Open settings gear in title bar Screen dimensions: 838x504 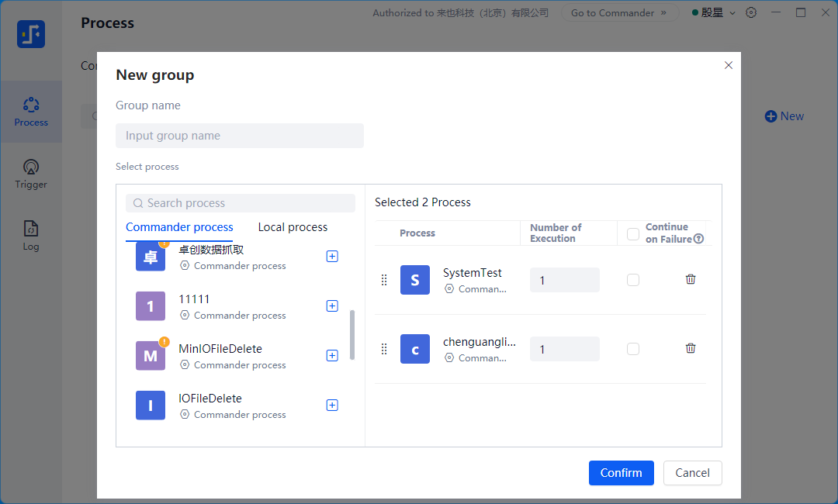click(751, 13)
